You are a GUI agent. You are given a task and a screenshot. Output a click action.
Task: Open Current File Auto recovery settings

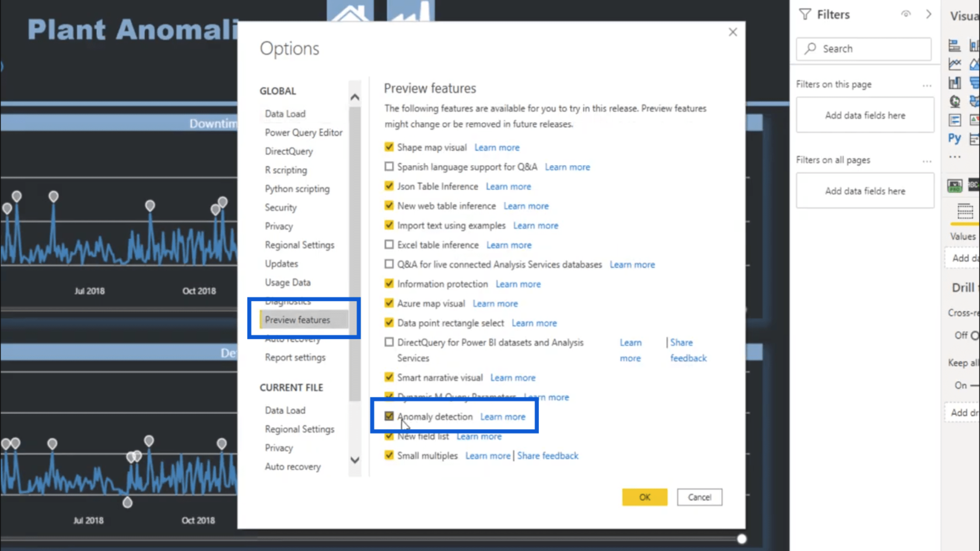pos(293,466)
